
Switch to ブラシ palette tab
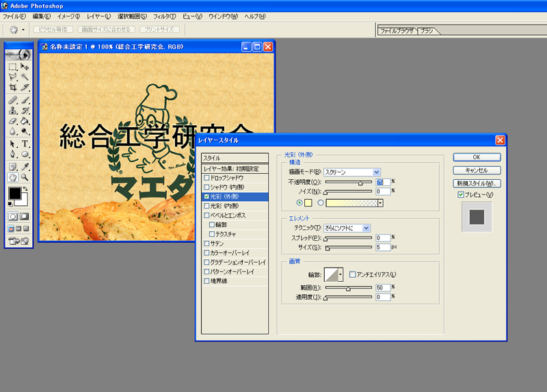427,31
